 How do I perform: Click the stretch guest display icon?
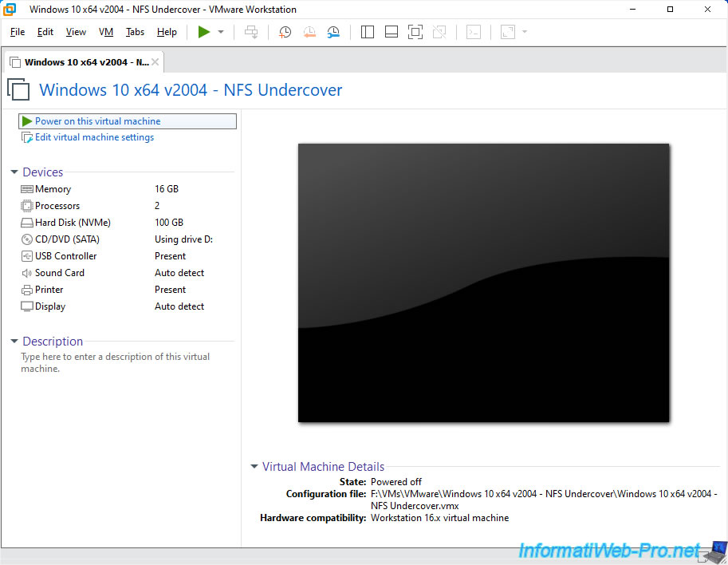click(507, 32)
